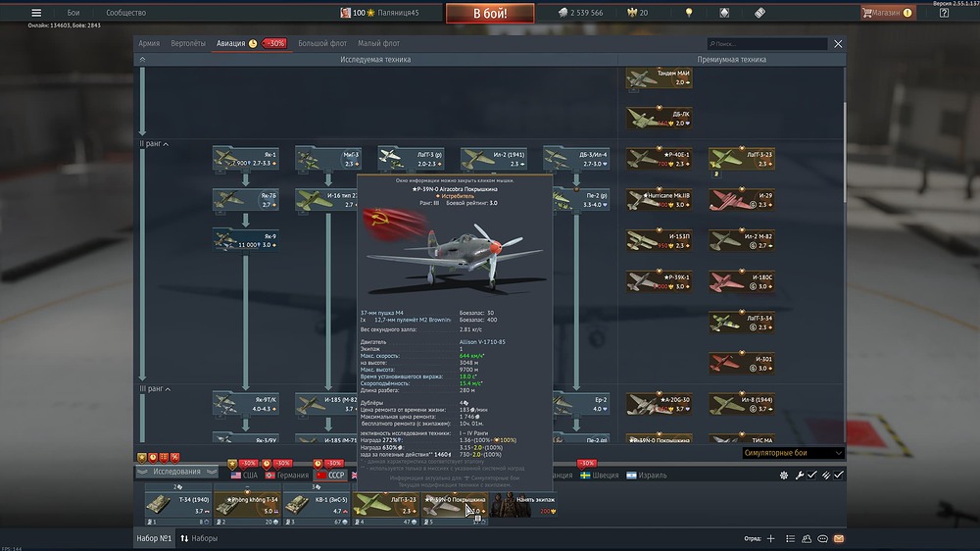Switch to the Малый флот tab

pyautogui.click(x=378, y=43)
